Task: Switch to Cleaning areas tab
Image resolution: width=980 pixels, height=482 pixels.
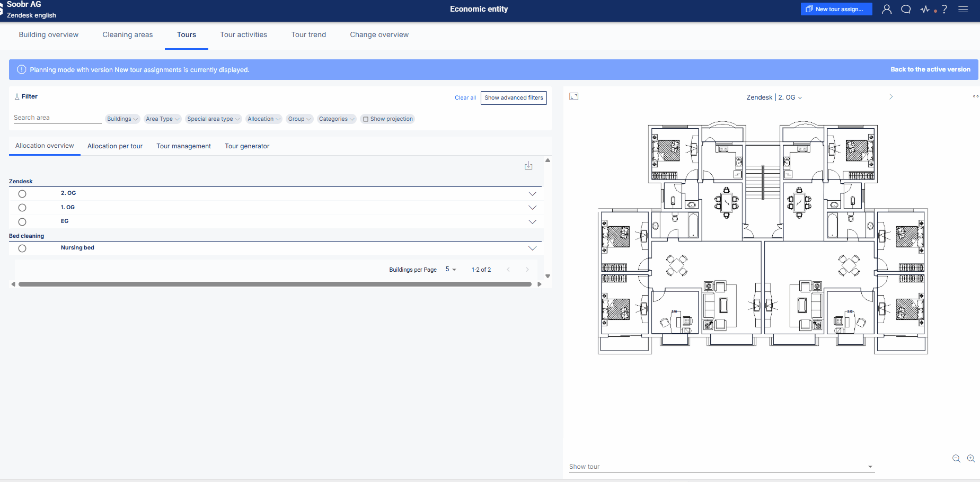Action: point(128,35)
